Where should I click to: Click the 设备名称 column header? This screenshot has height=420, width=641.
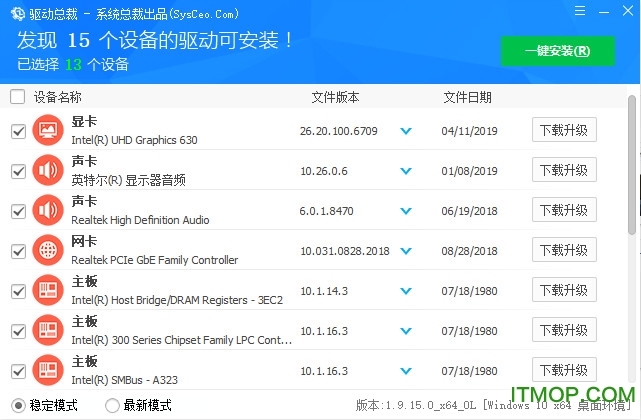pos(58,97)
